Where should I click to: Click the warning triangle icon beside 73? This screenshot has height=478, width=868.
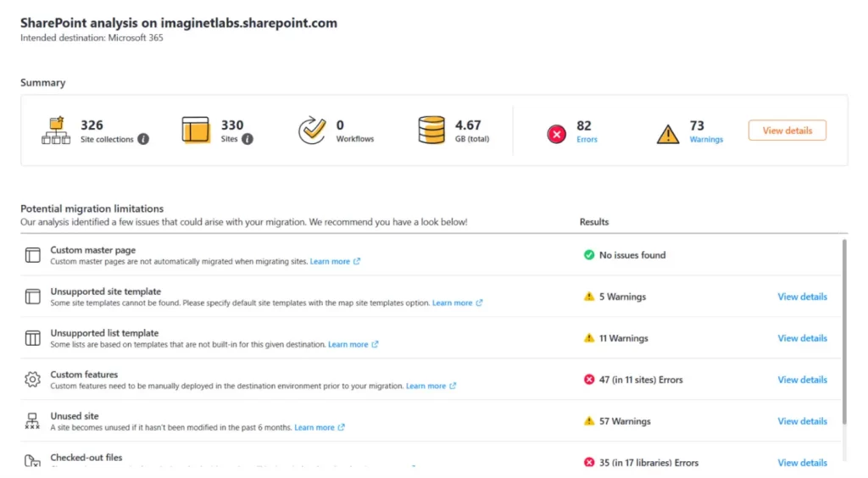point(668,134)
